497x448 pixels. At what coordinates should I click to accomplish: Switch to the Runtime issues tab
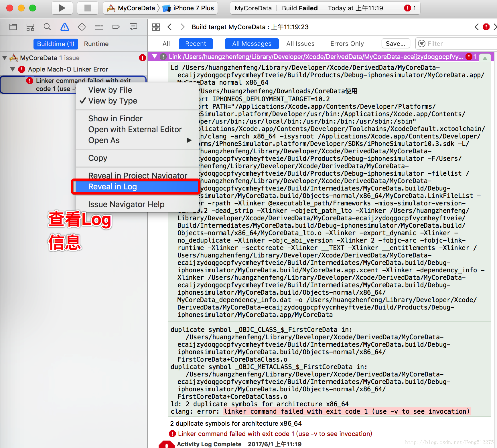coord(96,44)
